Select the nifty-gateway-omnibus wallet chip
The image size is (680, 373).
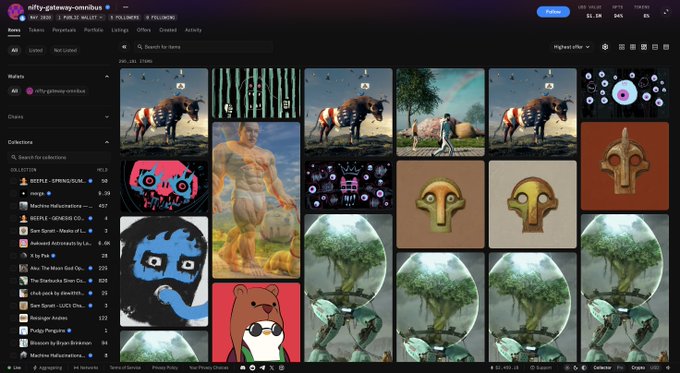56,91
